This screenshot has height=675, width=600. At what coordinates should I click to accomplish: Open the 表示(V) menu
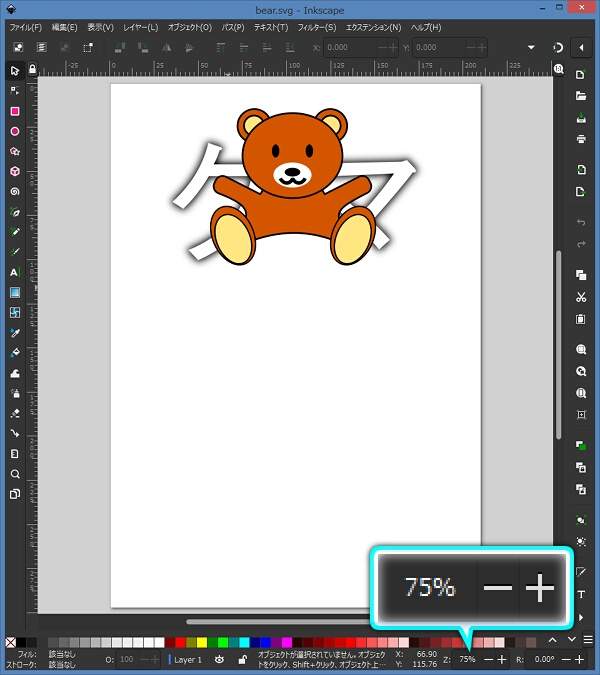(100, 27)
